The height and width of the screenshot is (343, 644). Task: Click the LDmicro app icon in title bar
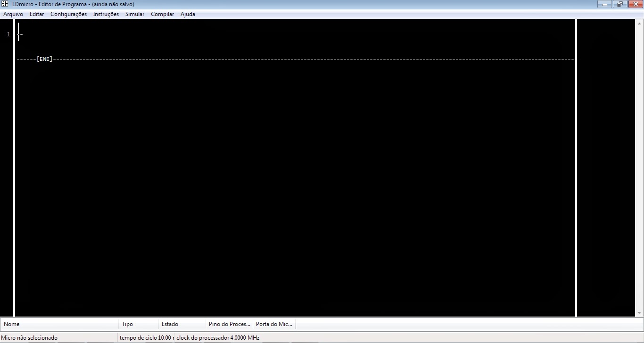pyautogui.click(x=5, y=4)
